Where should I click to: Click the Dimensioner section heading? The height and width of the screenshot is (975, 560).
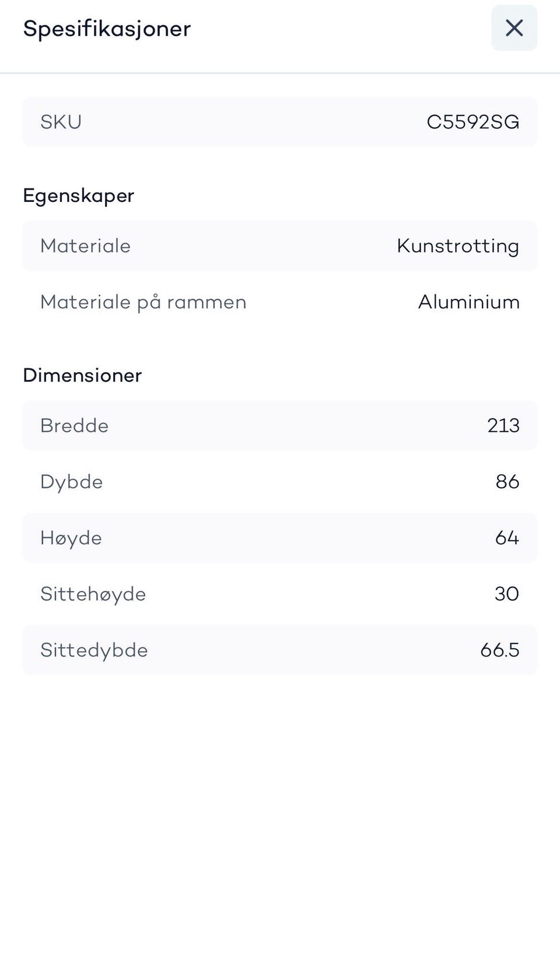(82, 375)
